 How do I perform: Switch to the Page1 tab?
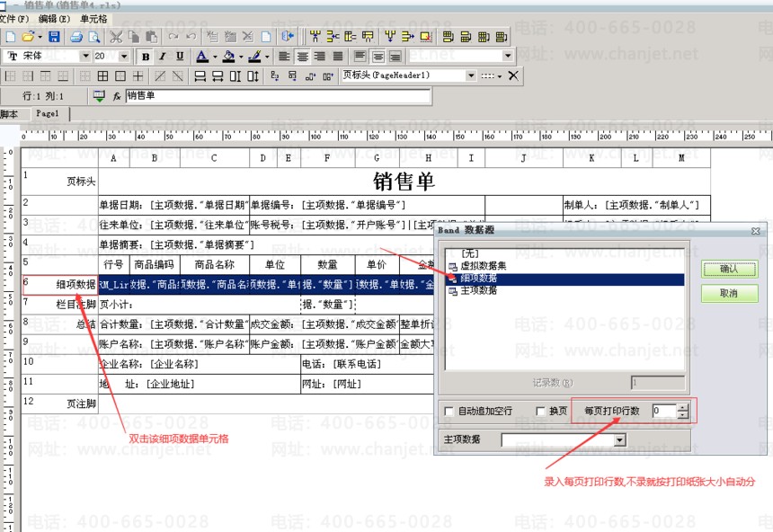pyautogui.click(x=47, y=114)
